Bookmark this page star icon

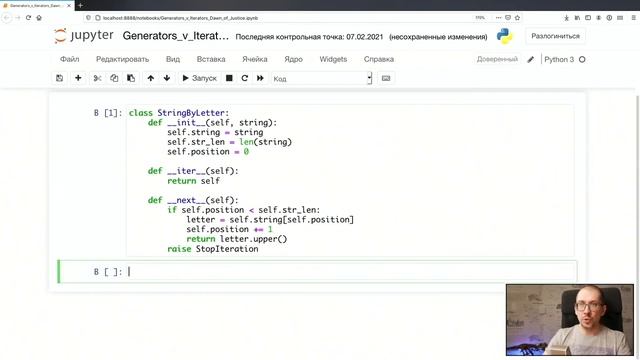pos(518,18)
